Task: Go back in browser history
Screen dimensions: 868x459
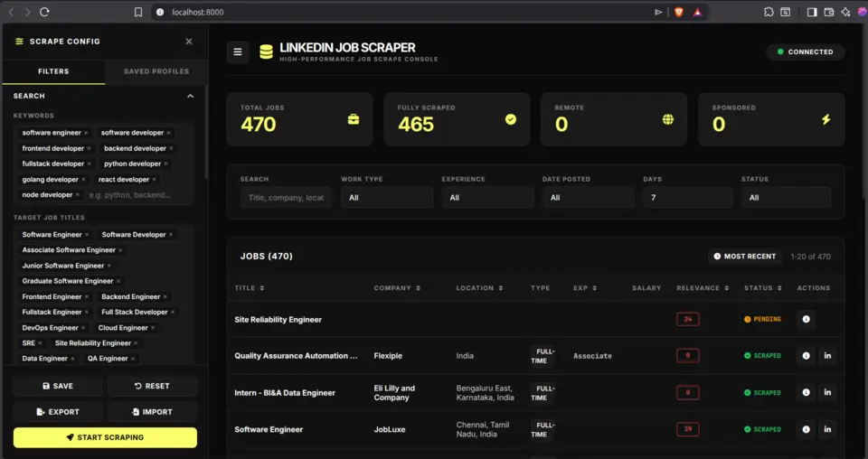Action: (x=11, y=12)
